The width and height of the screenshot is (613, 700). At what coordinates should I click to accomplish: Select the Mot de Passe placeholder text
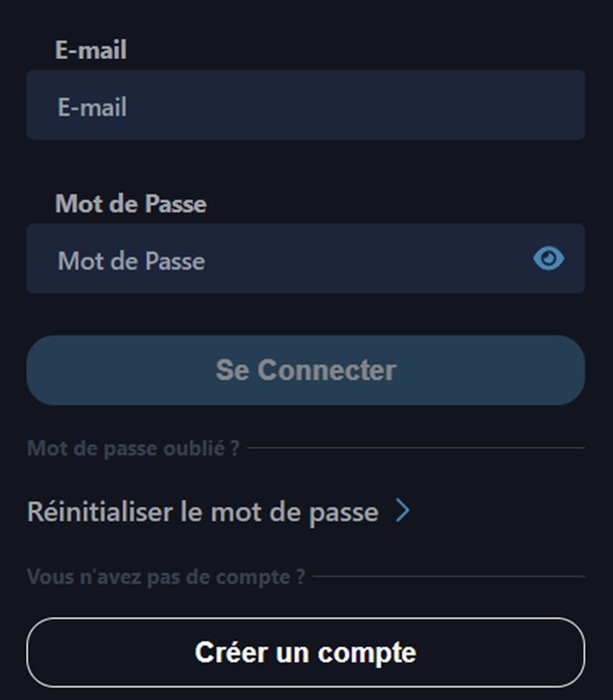(131, 261)
